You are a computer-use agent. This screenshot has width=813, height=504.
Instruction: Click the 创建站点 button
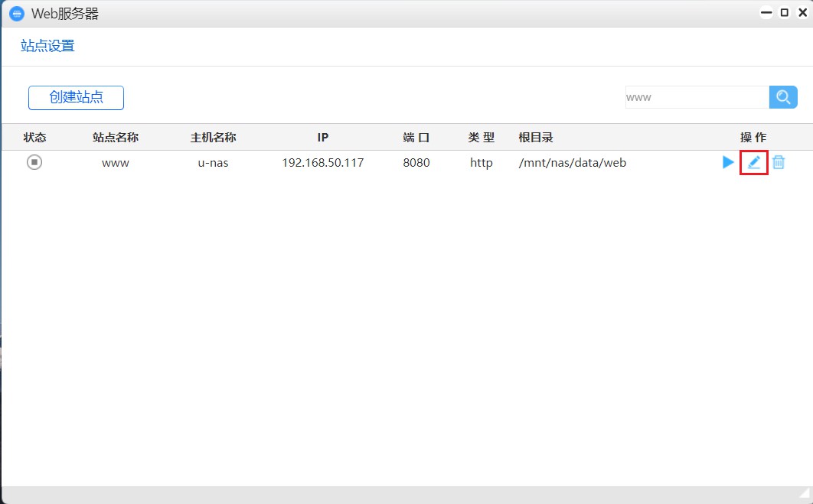75,97
